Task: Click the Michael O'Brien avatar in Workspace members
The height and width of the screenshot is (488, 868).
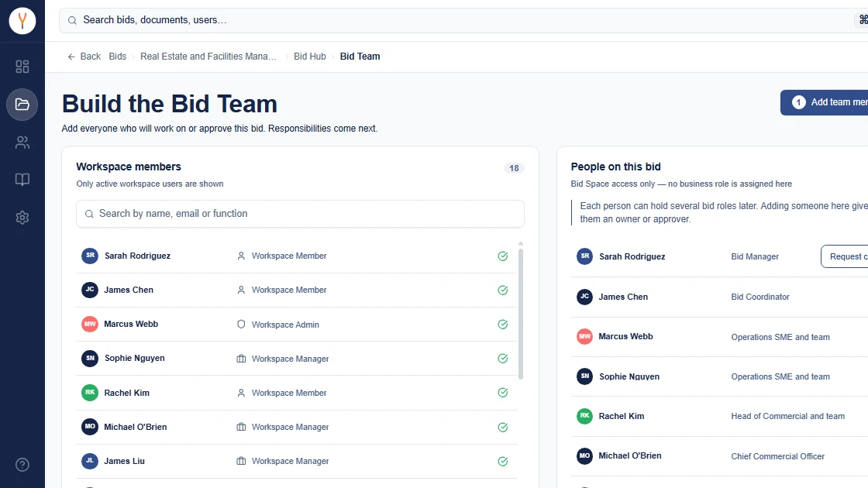Action: (x=90, y=427)
